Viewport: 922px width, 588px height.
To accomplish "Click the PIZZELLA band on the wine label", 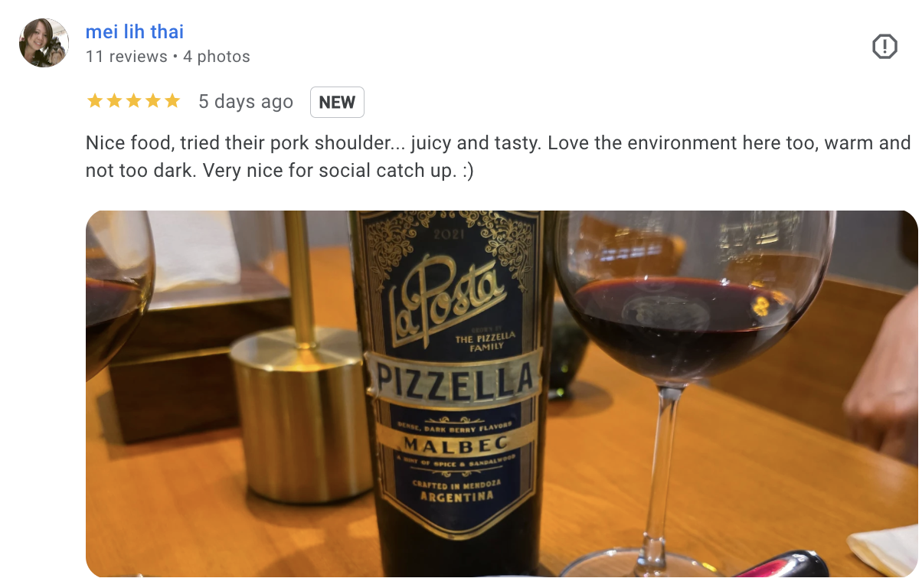I will 455,382.
